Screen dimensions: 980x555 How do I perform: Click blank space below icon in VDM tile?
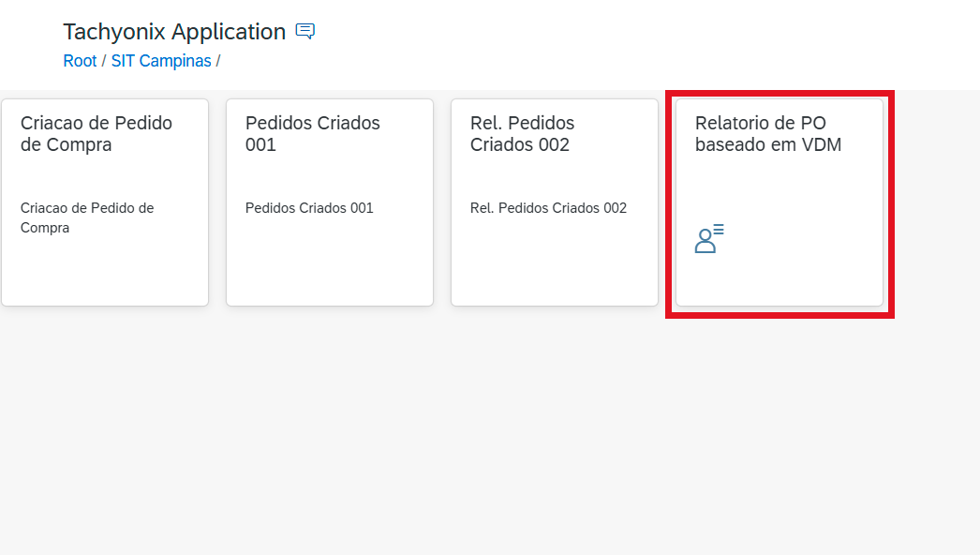point(780,281)
